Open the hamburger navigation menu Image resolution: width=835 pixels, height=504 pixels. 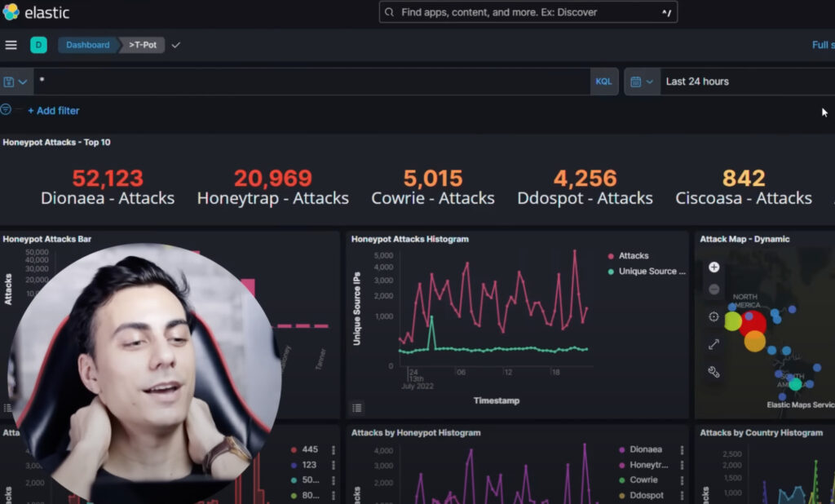coord(11,45)
